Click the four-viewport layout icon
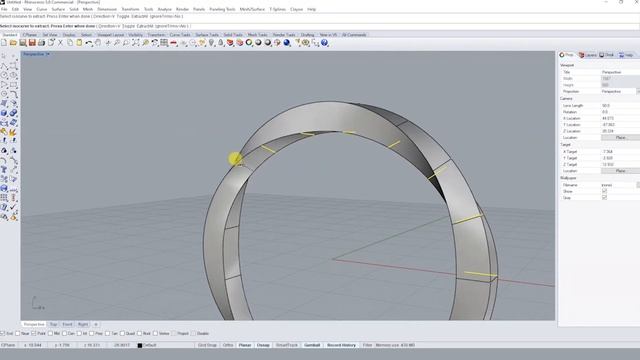 tap(164, 43)
